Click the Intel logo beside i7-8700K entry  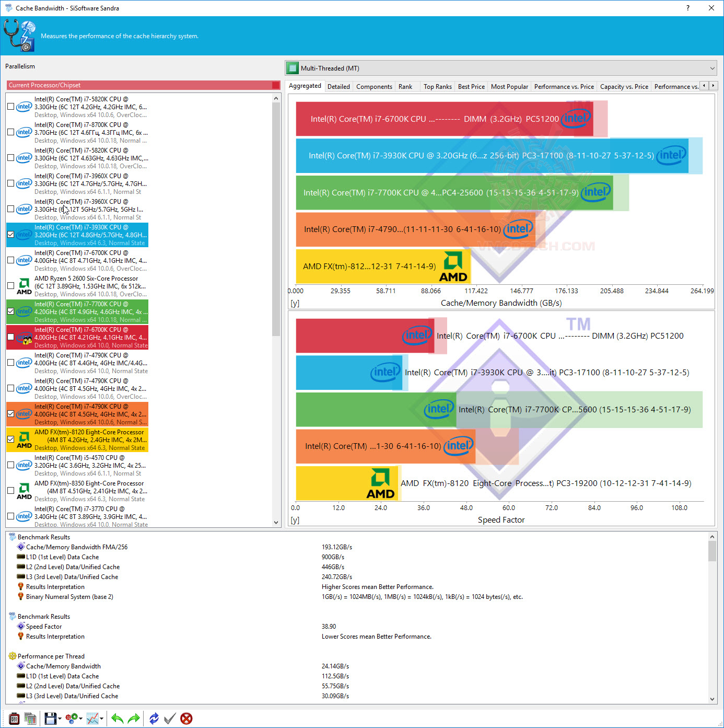24,132
